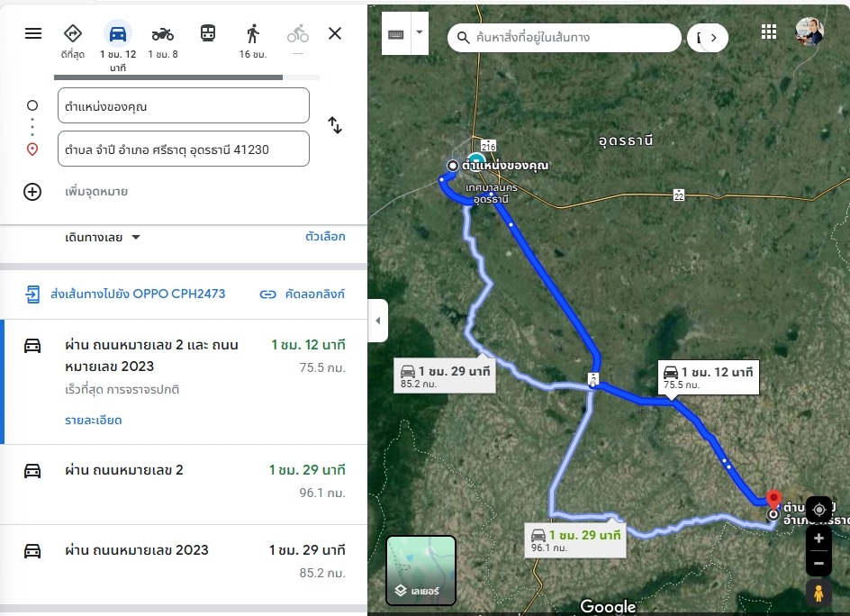
Task: Click the คัดลอกลิงก์ copy link
Action: 302,294
